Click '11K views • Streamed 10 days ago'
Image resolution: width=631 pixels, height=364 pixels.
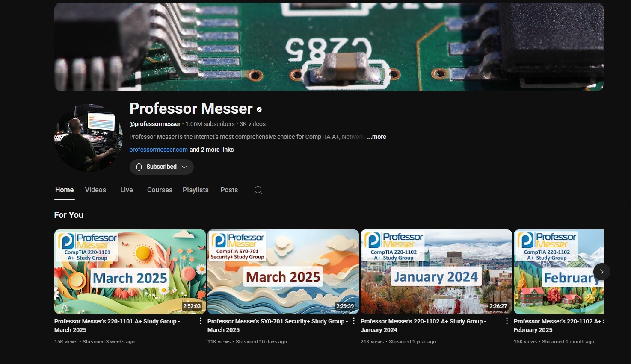point(247,342)
